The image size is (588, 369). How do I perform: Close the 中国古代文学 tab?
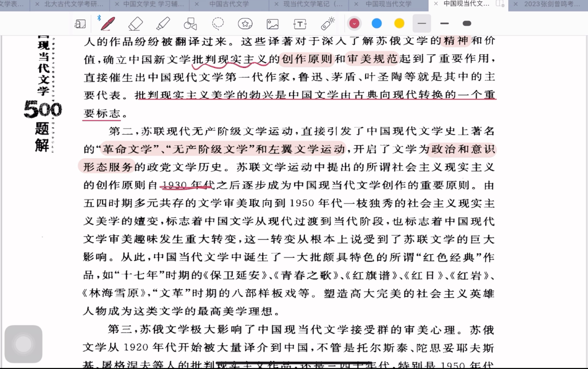click(197, 4)
